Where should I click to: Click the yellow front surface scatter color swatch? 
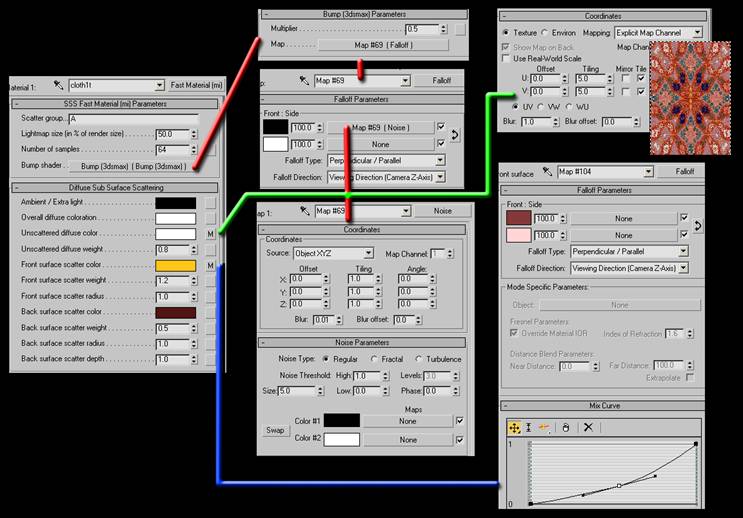(175, 266)
